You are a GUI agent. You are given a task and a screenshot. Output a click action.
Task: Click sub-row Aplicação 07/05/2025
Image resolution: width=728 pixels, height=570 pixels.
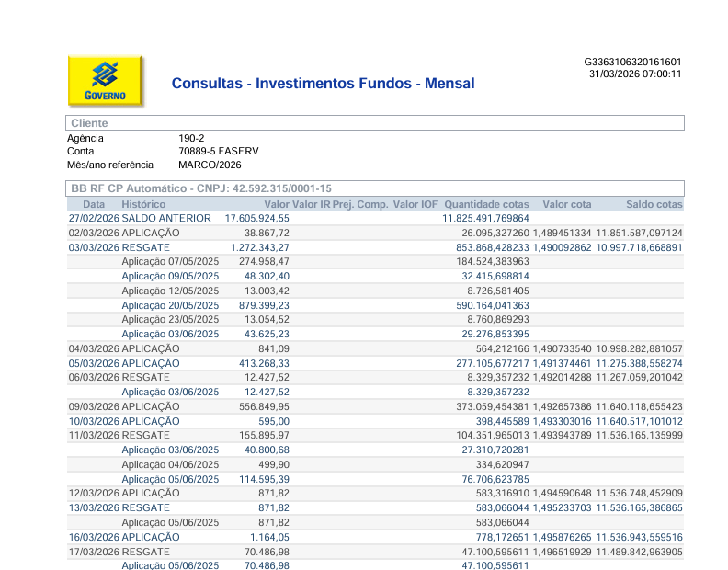coord(375,261)
